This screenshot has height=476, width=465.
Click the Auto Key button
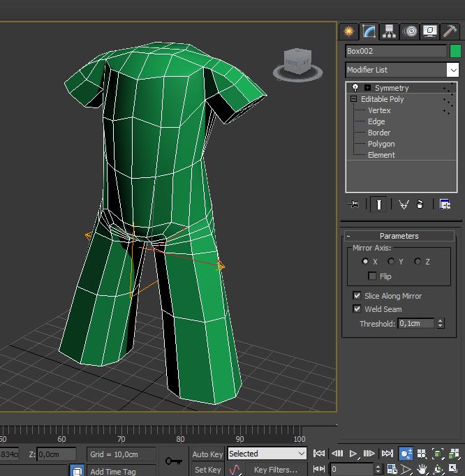coord(207,454)
